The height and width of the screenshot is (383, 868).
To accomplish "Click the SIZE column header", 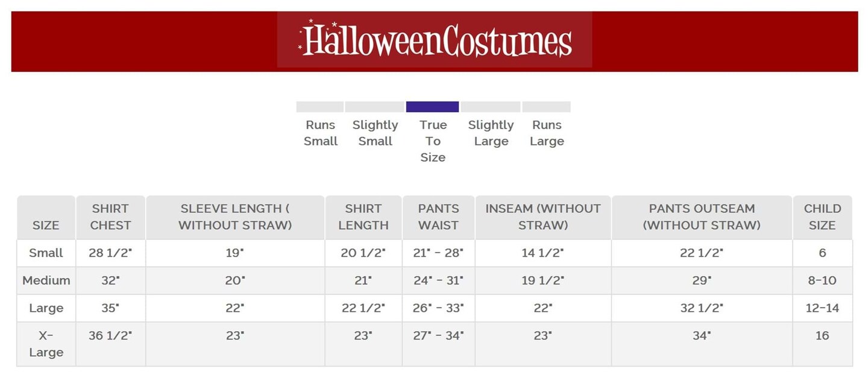I will point(46,225).
